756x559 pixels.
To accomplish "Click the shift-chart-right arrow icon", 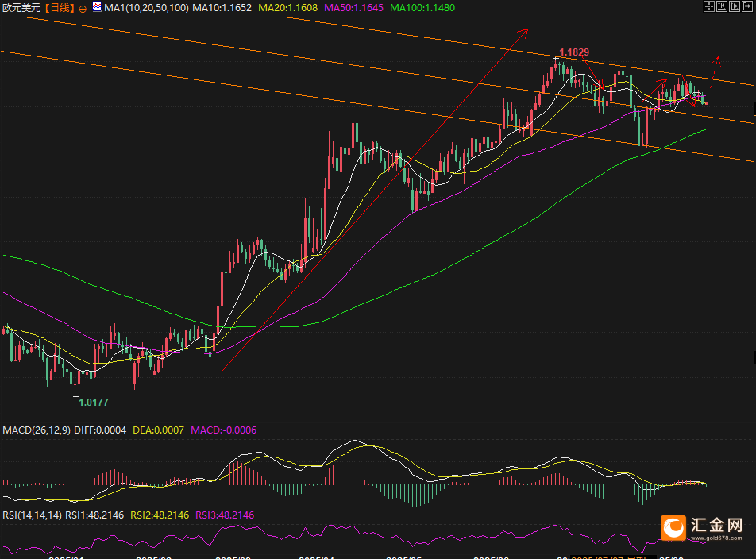I will point(748,6).
